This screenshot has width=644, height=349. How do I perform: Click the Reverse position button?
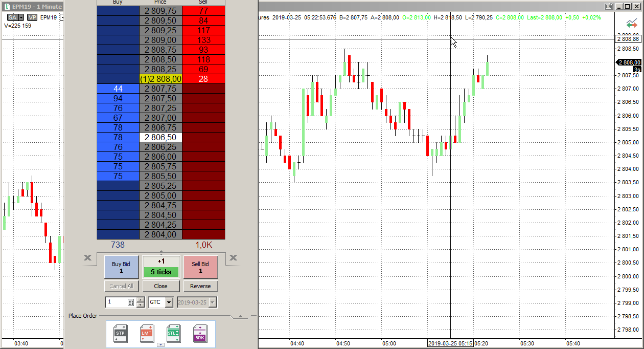pos(200,286)
